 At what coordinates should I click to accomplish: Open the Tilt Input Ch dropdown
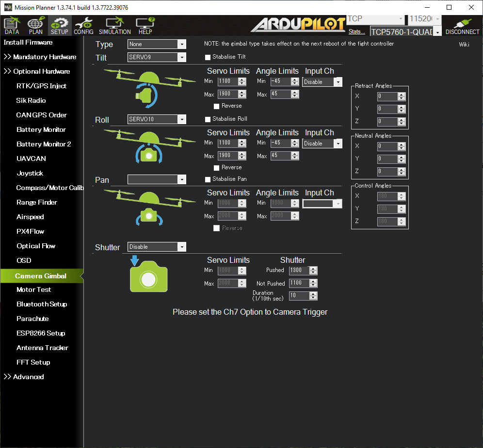click(322, 82)
